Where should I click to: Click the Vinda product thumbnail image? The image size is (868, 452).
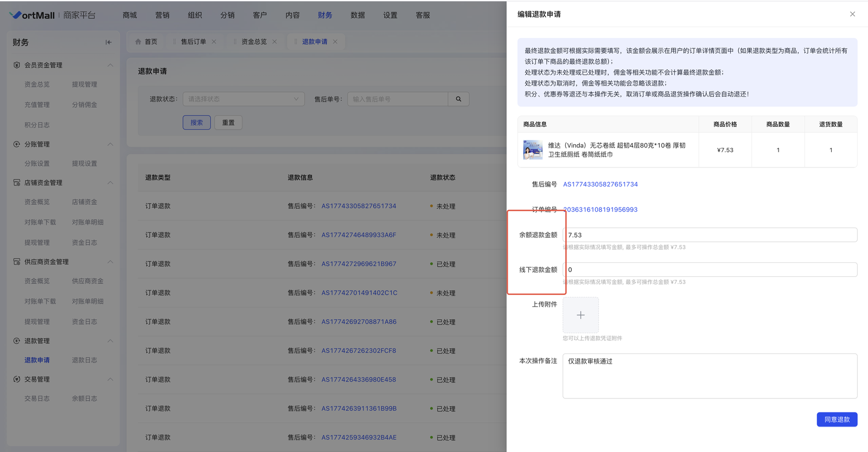click(x=533, y=150)
